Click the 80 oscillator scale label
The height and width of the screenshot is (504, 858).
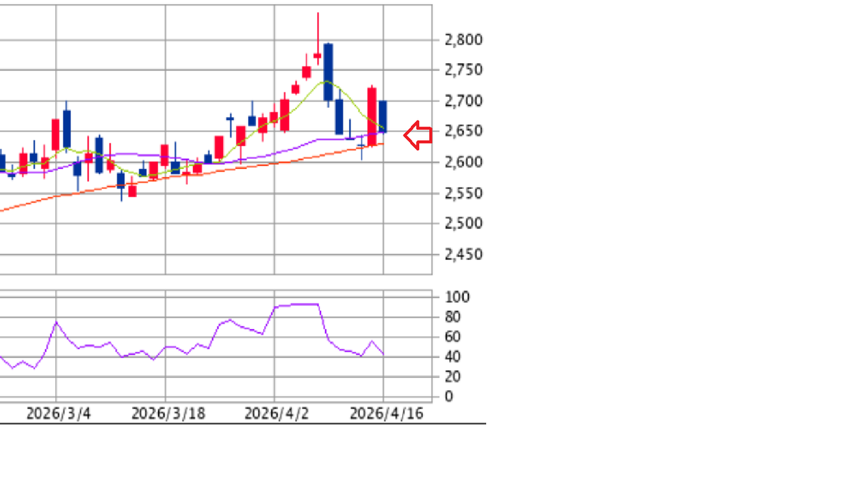pyautogui.click(x=452, y=317)
